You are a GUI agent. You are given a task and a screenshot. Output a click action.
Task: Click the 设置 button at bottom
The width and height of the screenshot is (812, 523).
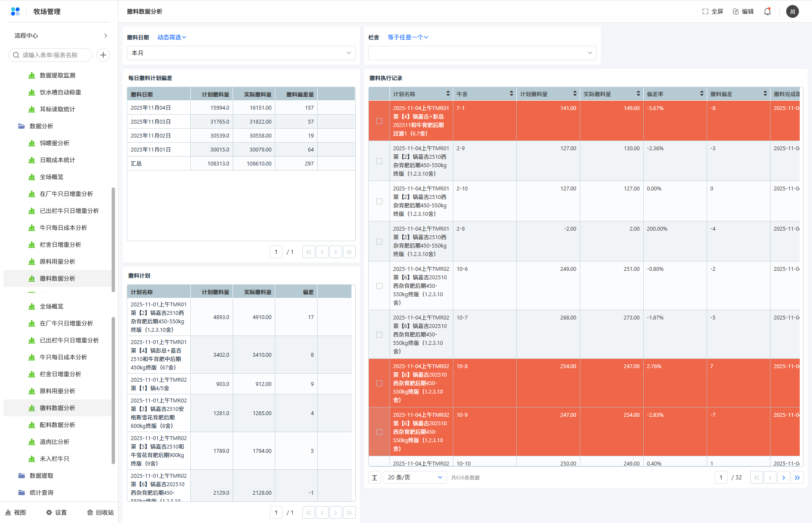point(56,512)
